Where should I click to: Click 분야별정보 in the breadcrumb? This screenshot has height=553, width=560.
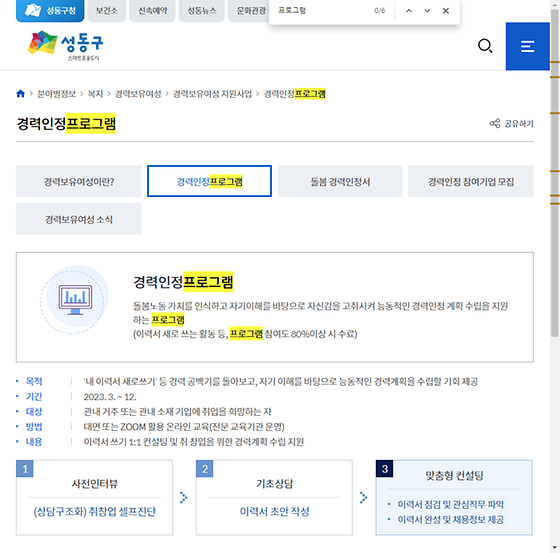click(x=57, y=94)
